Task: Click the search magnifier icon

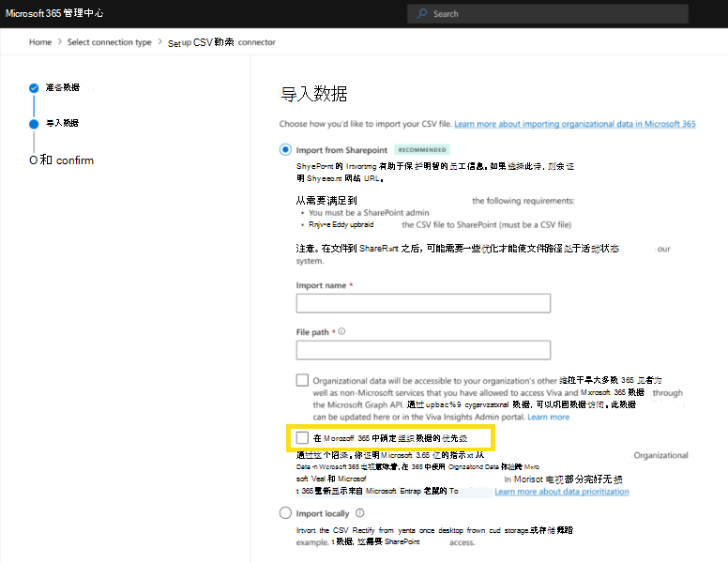Action: pyautogui.click(x=421, y=14)
